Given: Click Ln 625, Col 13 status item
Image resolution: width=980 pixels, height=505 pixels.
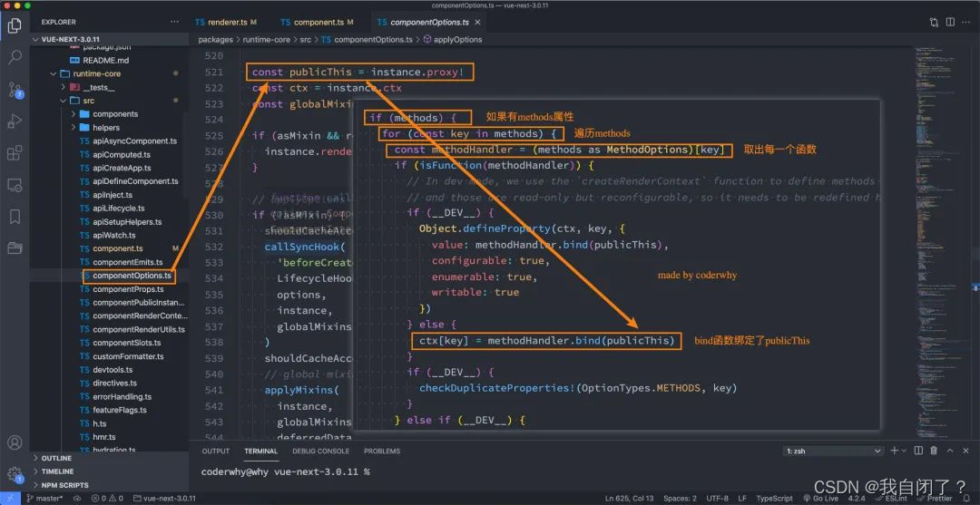Looking at the screenshot, I should point(630,498).
